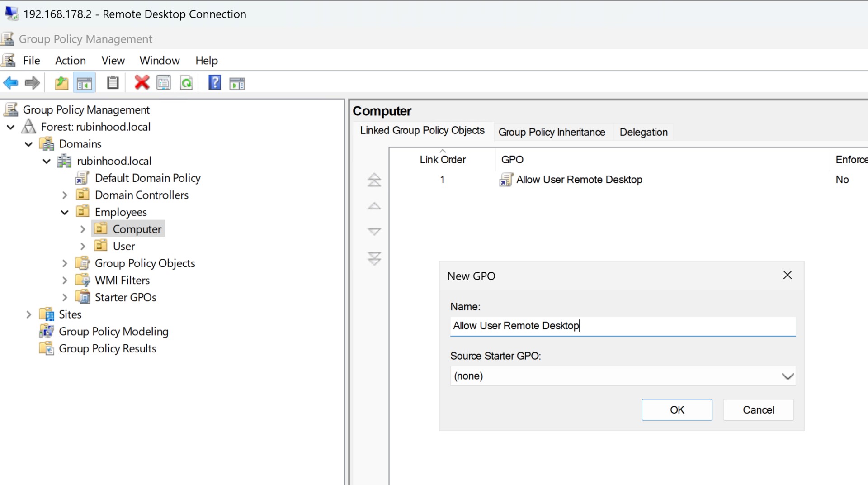Select the Employees tree item
The height and width of the screenshot is (485, 868).
tap(121, 212)
